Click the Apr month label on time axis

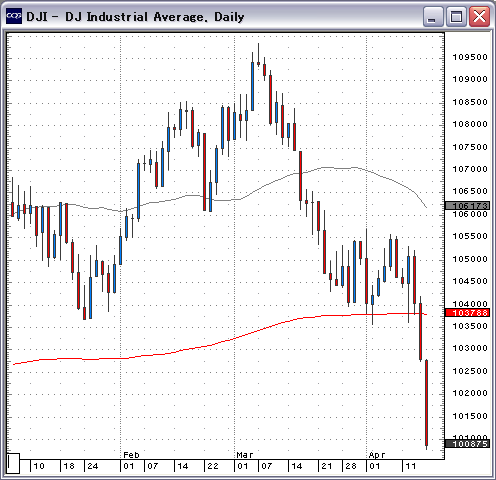(x=377, y=455)
